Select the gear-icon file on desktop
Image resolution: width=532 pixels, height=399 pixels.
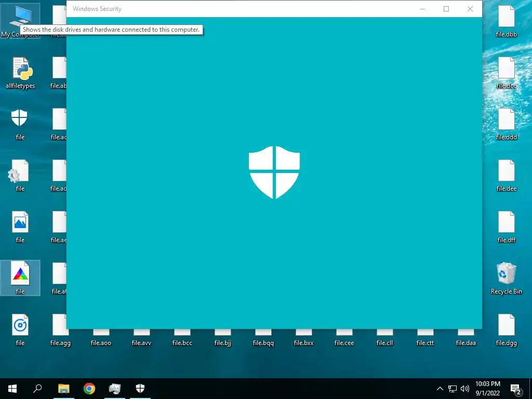[x=20, y=176]
